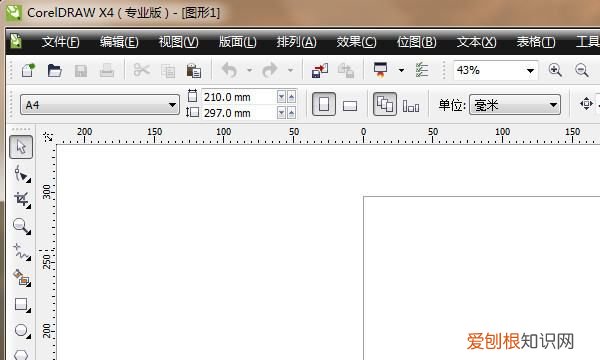Select the Freehand drawing tool
This screenshot has width=600, height=360.
pos(22,252)
